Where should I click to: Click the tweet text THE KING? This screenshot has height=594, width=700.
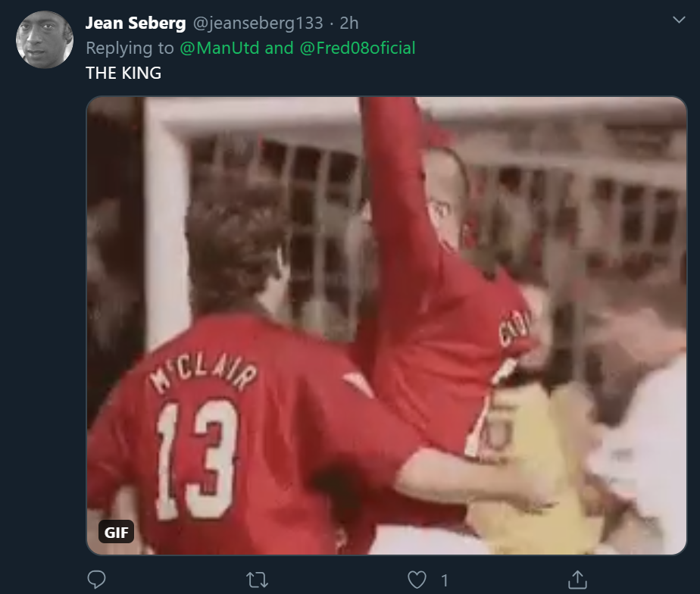point(123,73)
